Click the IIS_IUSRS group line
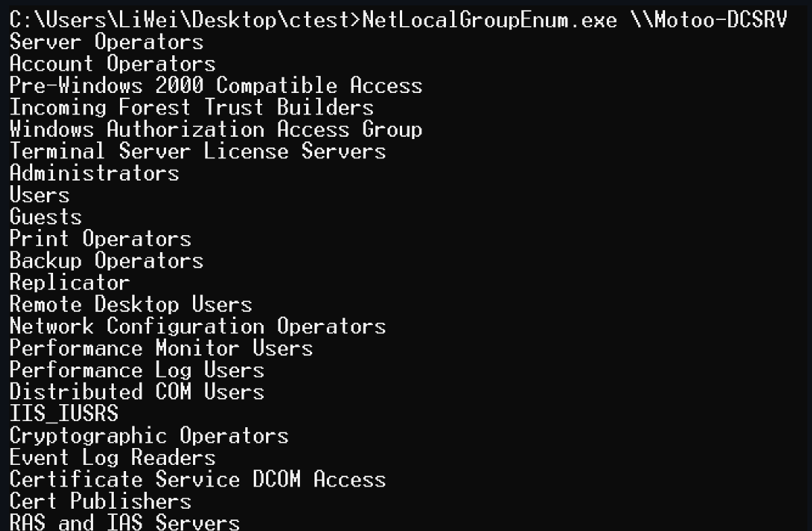This screenshot has width=812, height=531. pyautogui.click(x=64, y=413)
